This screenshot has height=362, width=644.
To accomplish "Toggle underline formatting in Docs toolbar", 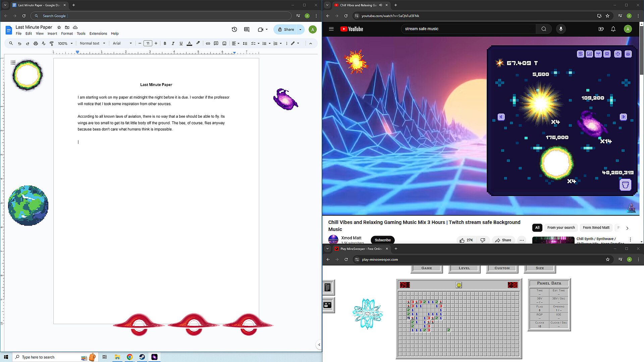I will [x=181, y=43].
